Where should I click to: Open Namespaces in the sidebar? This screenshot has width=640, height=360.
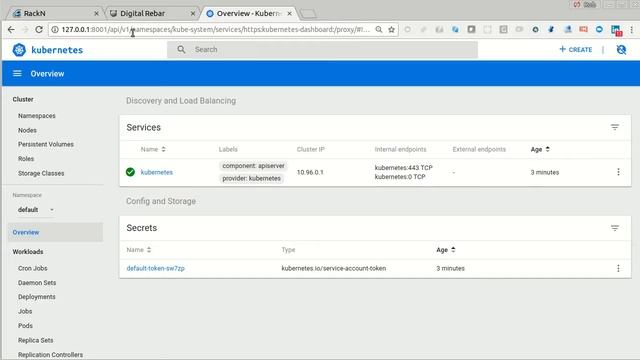pos(37,116)
